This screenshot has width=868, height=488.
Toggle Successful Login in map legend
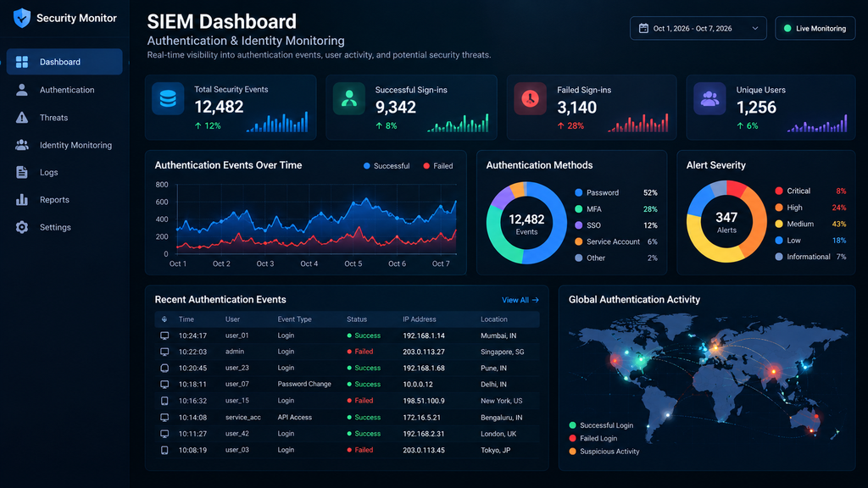601,425
